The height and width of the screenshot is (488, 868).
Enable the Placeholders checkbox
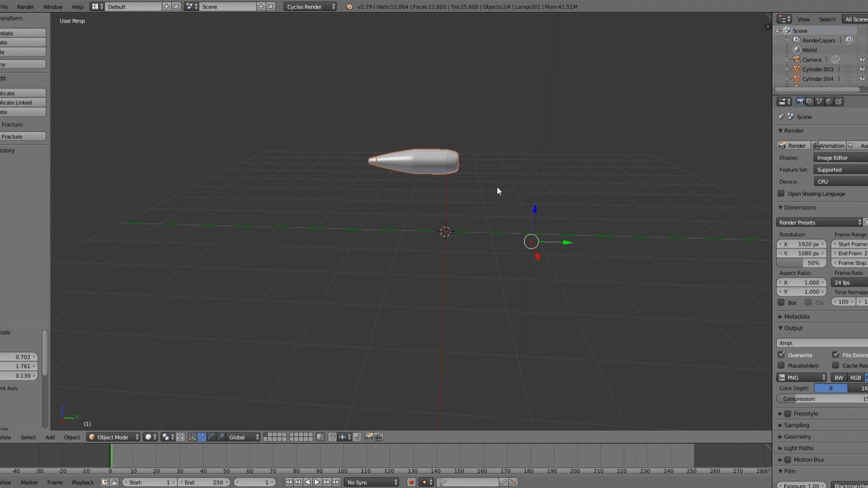781,366
